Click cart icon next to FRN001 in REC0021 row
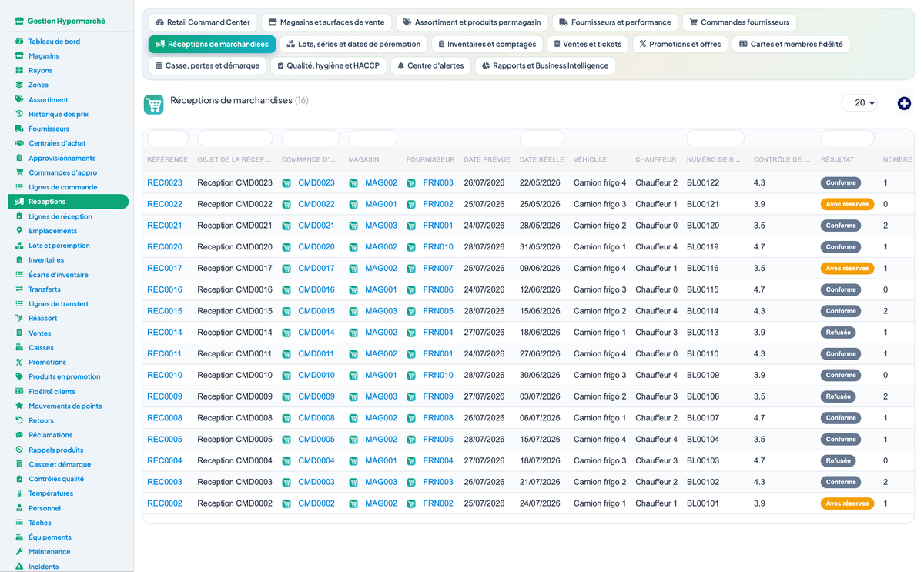The width and height of the screenshot is (924, 572). tap(411, 226)
